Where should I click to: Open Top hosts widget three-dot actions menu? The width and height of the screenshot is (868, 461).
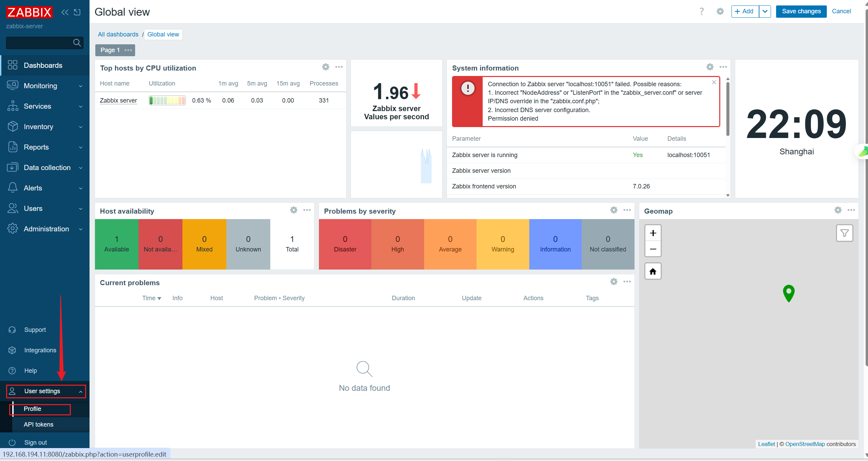pos(339,67)
